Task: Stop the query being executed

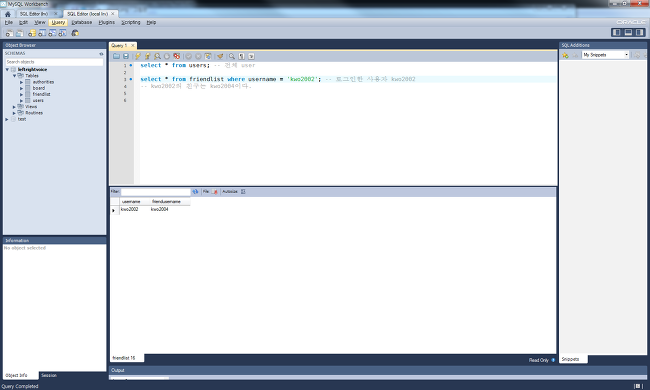Action: pos(167,56)
